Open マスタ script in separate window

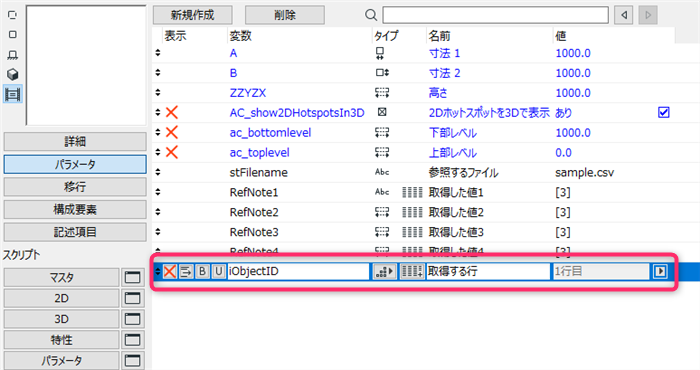tap(133, 278)
